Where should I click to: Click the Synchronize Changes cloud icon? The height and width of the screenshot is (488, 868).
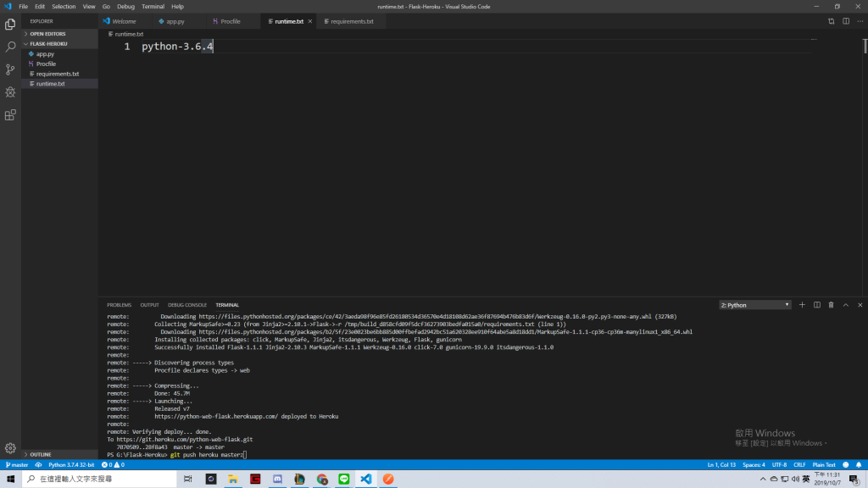click(38, 465)
